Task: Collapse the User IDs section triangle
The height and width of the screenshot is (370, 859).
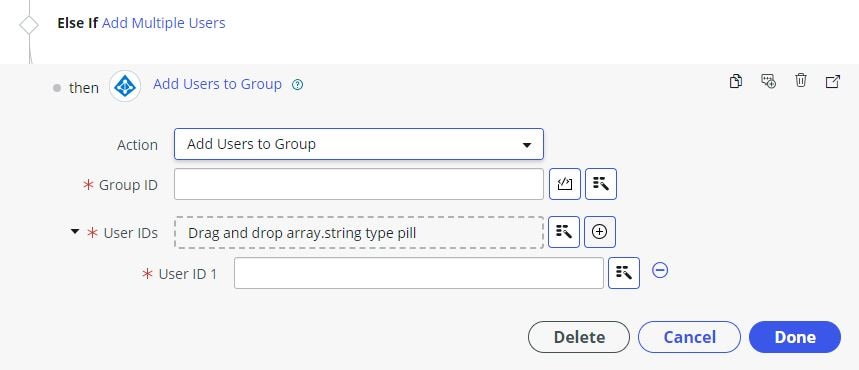Action: [75, 232]
